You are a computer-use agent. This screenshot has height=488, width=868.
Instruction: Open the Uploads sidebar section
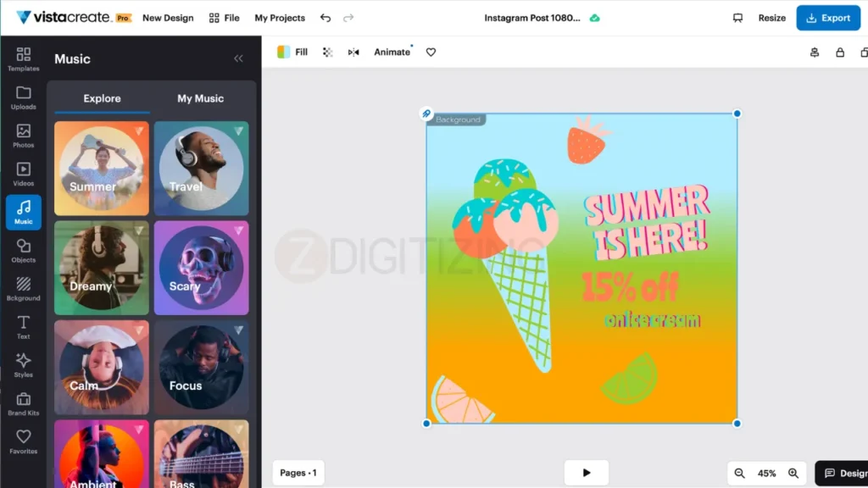click(x=23, y=97)
